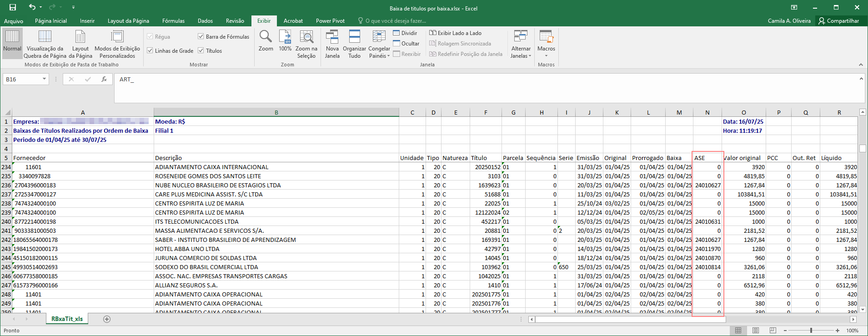Image resolution: width=868 pixels, height=336 pixels.
Task: Click the user name Camila A. Oliveira
Action: [x=789, y=21]
